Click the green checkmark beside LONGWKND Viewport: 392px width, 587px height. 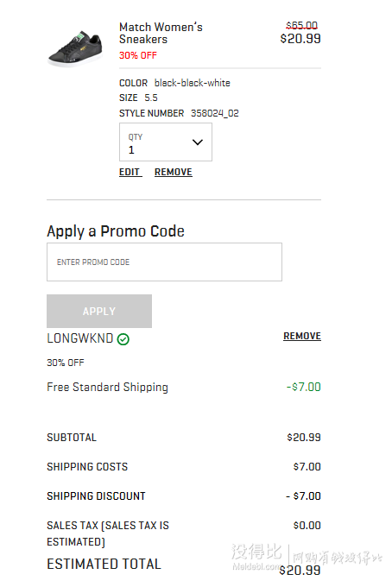coord(123,339)
